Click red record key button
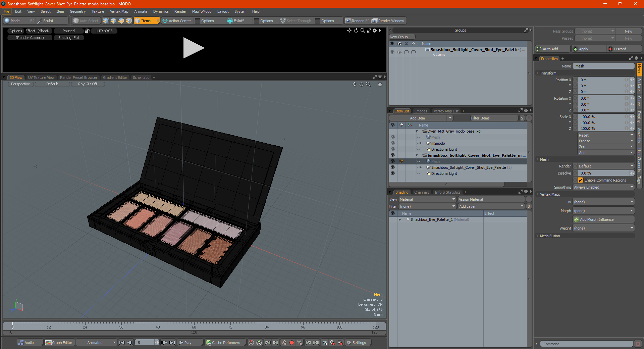 coord(292,343)
